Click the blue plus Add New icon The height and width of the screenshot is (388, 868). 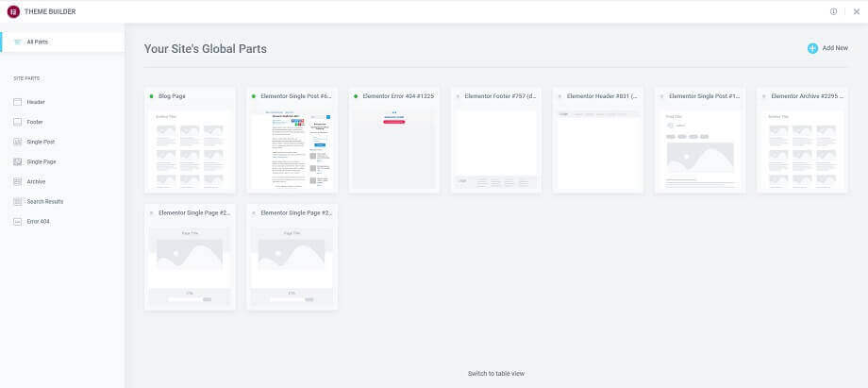click(812, 48)
